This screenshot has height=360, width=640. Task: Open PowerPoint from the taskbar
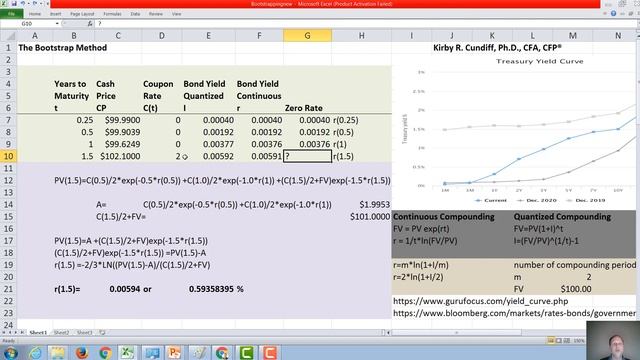point(174,353)
